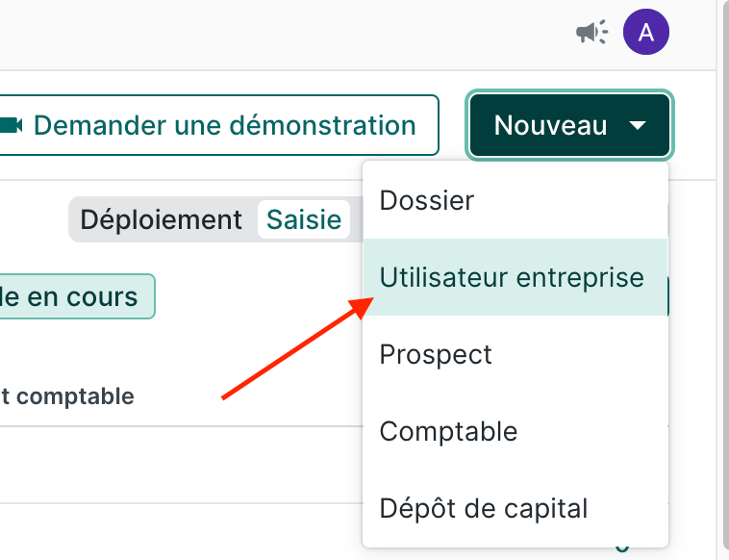Switch to the Saisie mode
This screenshot has width=729, height=560.
pos(304,219)
